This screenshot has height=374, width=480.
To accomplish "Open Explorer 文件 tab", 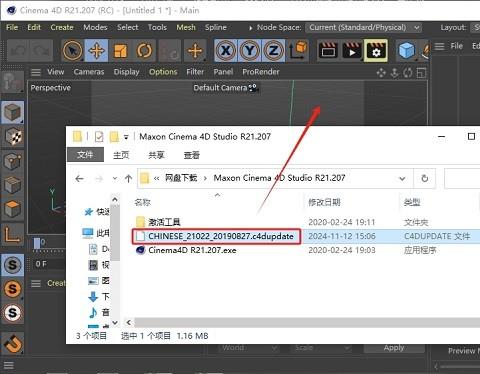I will click(85, 155).
